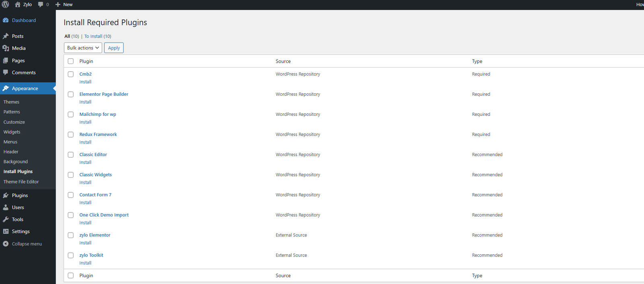This screenshot has width=644, height=284.
Task: Click the plus icon beside New
Action: point(58,4)
